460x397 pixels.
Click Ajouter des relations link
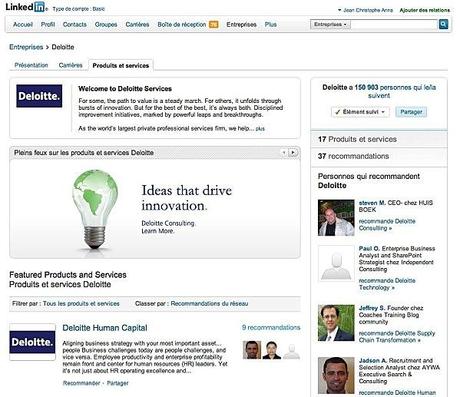coord(425,10)
